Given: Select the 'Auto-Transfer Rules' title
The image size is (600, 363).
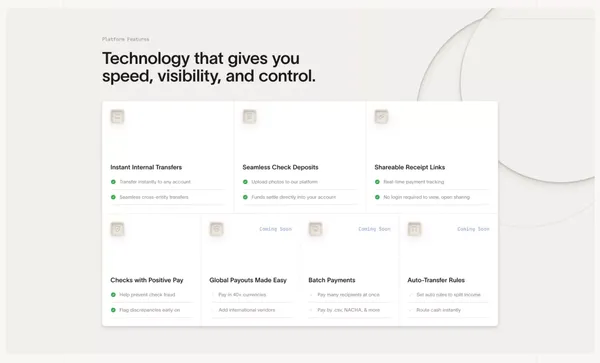Looking at the screenshot, I should point(436,280).
